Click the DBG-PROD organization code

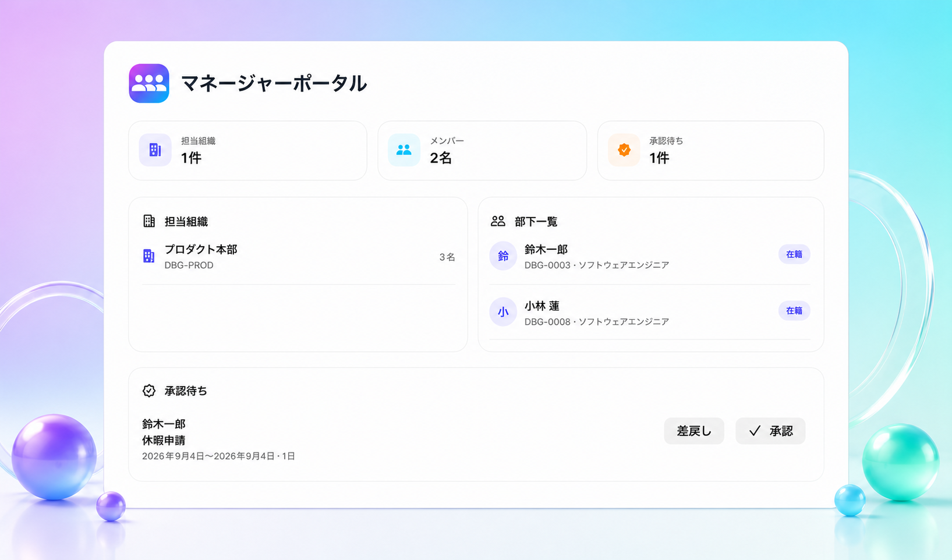coord(189,265)
